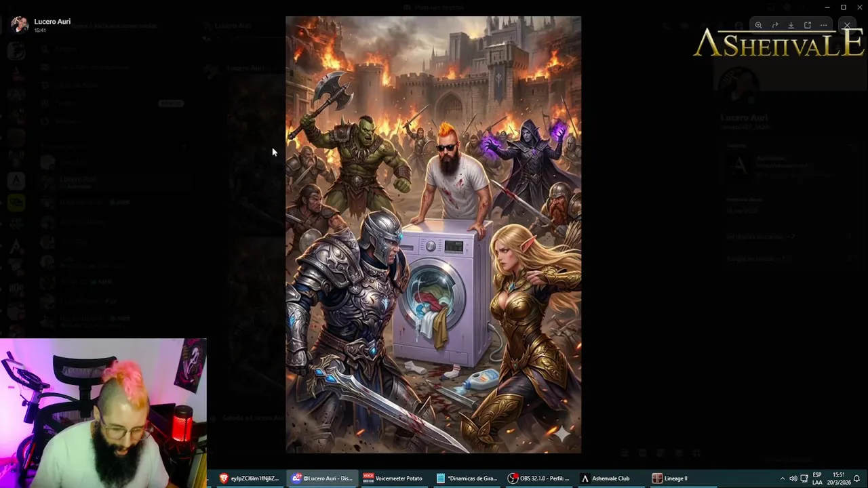Download the image with the download icon
Screen dimensions: 868x488
click(791, 25)
